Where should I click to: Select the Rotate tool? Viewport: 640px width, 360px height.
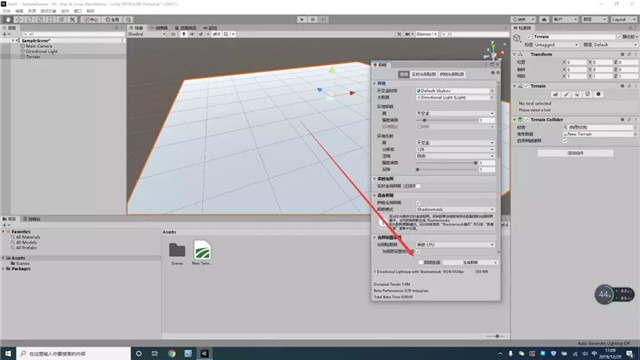29,20
